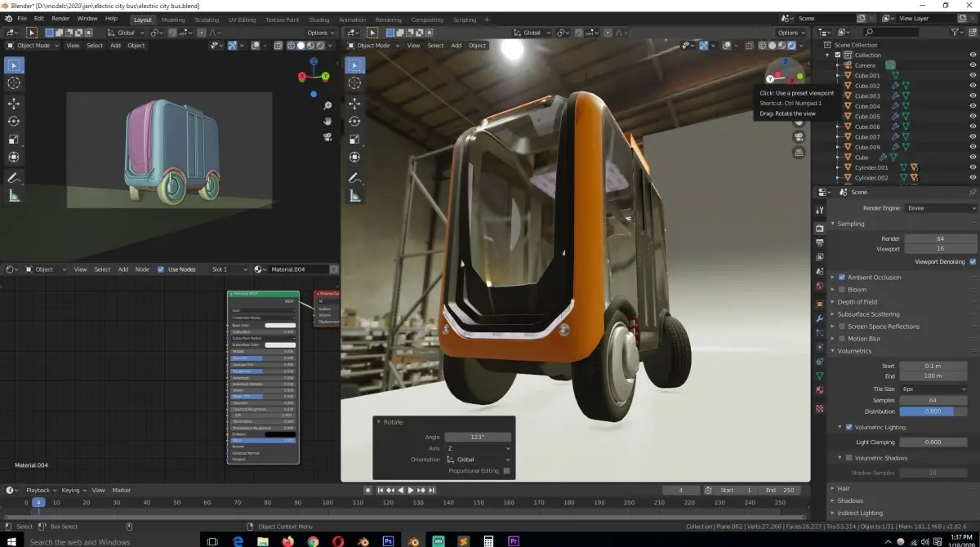Open the Playback menu in the timeline
Image resolution: width=980 pixels, height=547 pixels.
39,490
